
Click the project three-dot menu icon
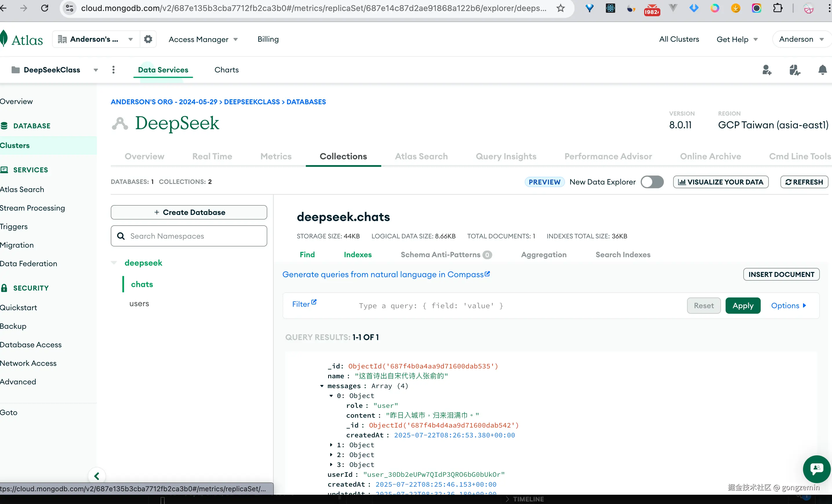click(113, 70)
